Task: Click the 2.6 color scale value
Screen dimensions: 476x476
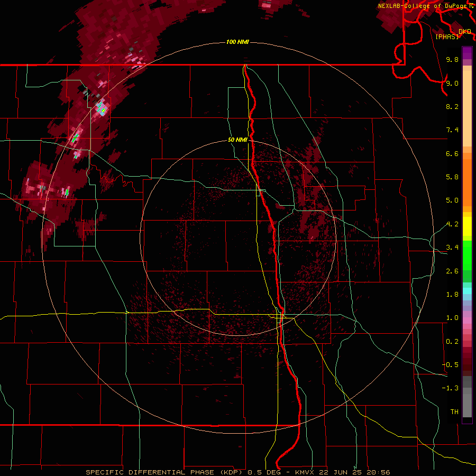Action: (452, 271)
